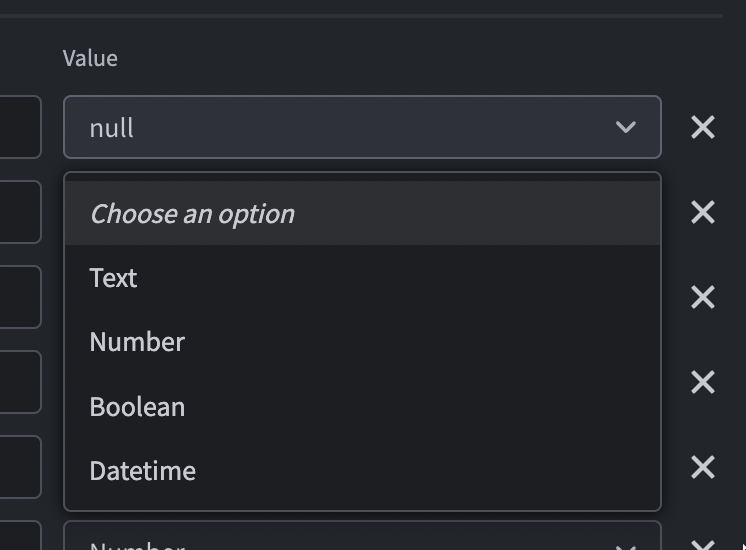
Task: Click the X icon beside Choose an option
Action: pyautogui.click(x=703, y=212)
